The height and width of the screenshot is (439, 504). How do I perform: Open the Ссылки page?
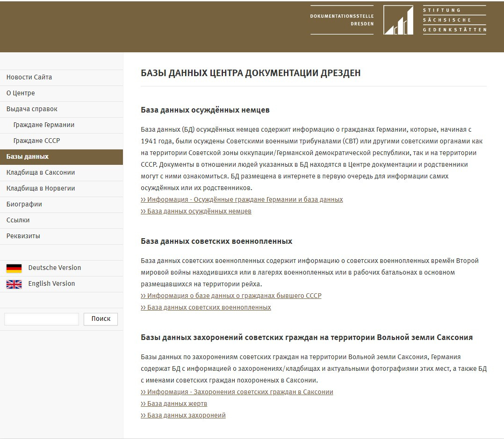point(18,220)
